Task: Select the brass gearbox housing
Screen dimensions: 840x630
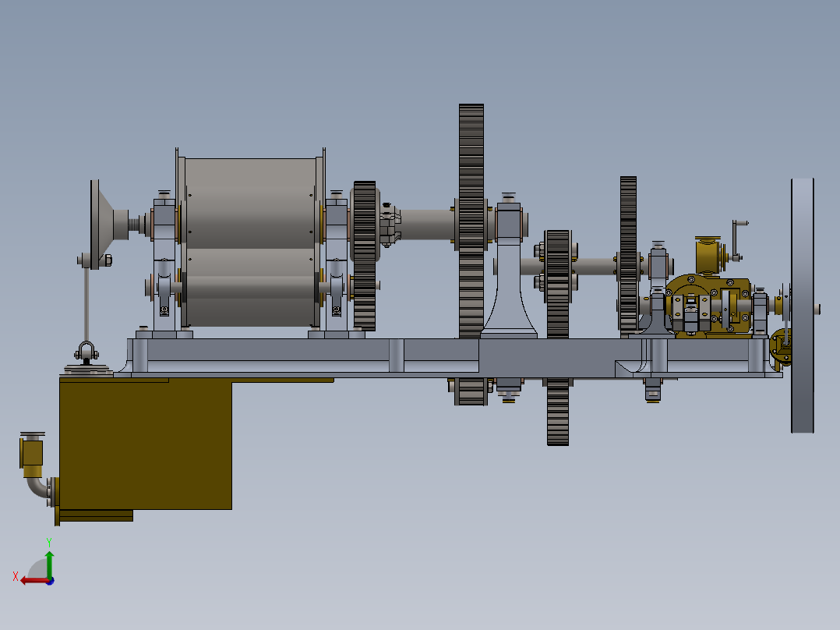Action: point(708,306)
